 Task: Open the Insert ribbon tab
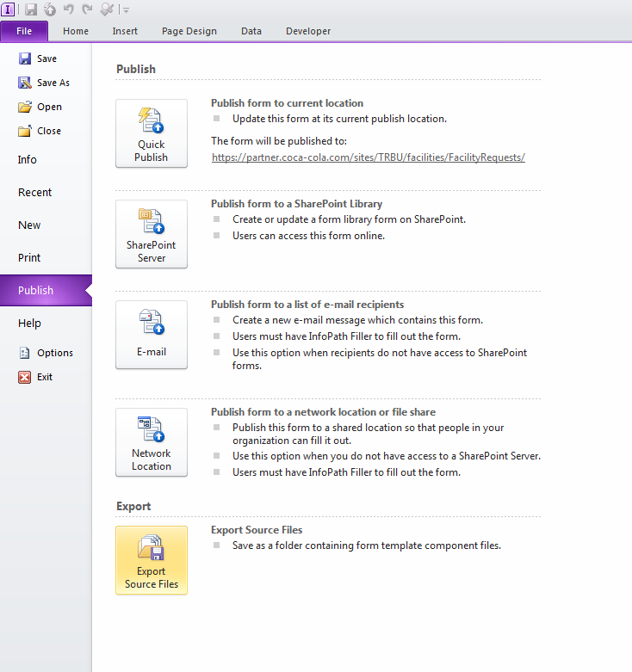[125, 31]
